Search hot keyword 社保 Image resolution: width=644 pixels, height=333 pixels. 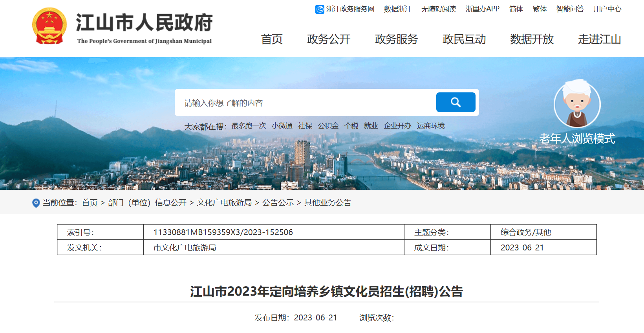coord(305,126)
